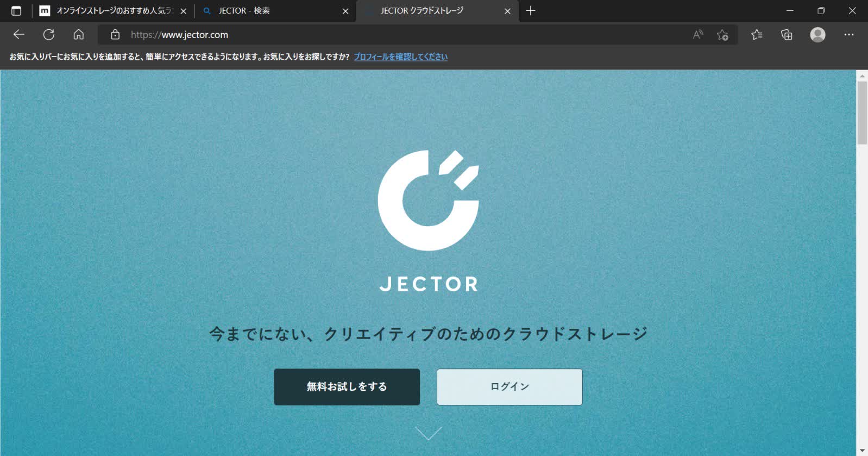The height and width of the screenshot is (456, 868).
Task: Activate the Read Aloud icon in the address bar
Action: coord(698,35)
